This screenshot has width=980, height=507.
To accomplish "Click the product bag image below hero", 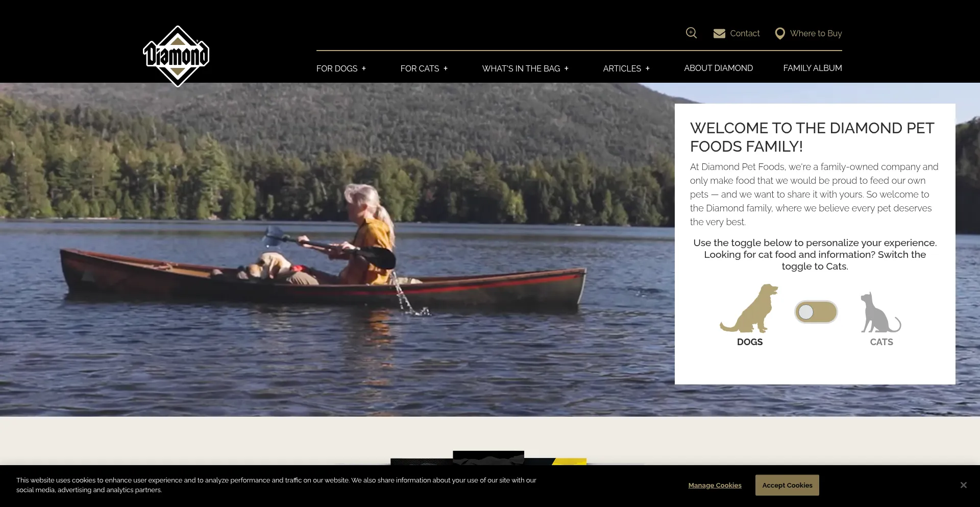I will point(488,458).
